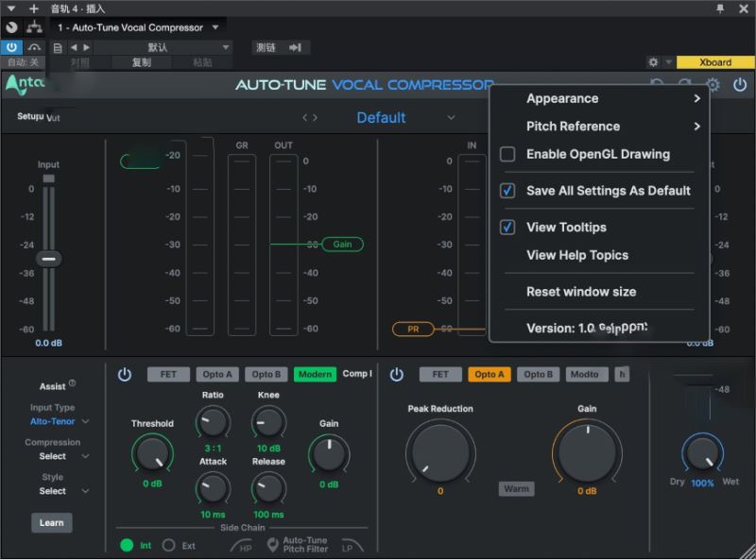This screenshot has height=559, width=756.
Task: Click the Assist info icon
Action: tap(72, 383)
